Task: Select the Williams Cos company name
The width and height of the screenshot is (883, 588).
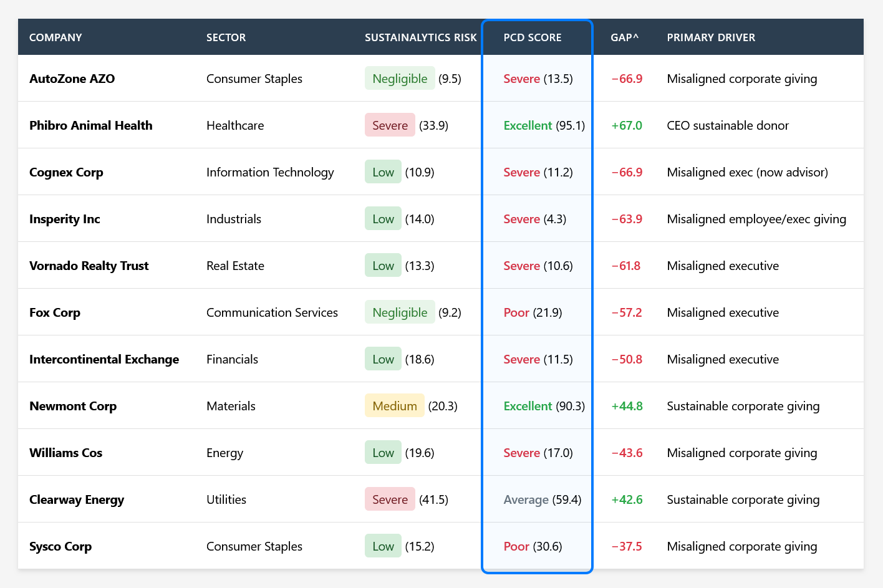Action: [66, 453]
